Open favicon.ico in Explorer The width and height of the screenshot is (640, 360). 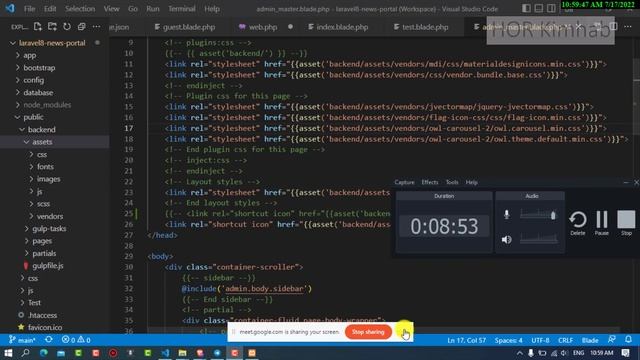tap(45, 327)
